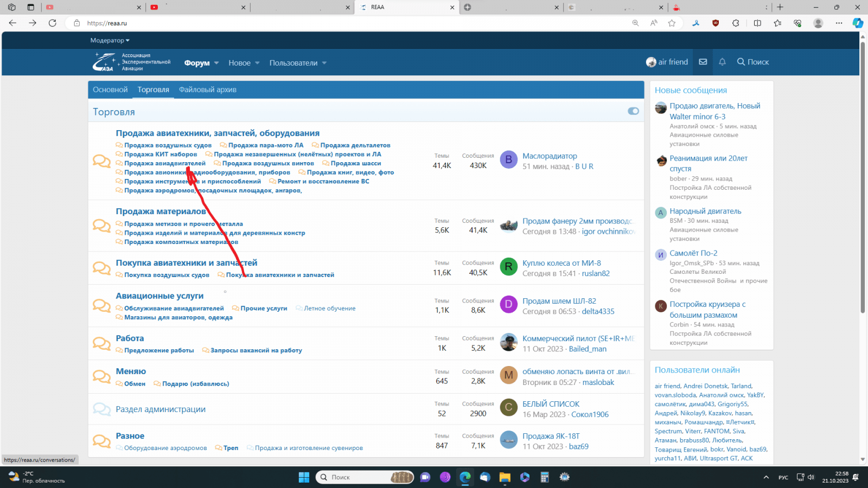
Task: Open Коммерческий пилот latest post
Action: [x=578, y=338]
